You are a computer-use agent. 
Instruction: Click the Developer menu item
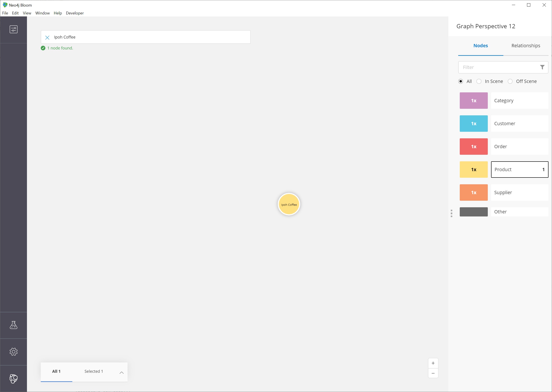74,13
